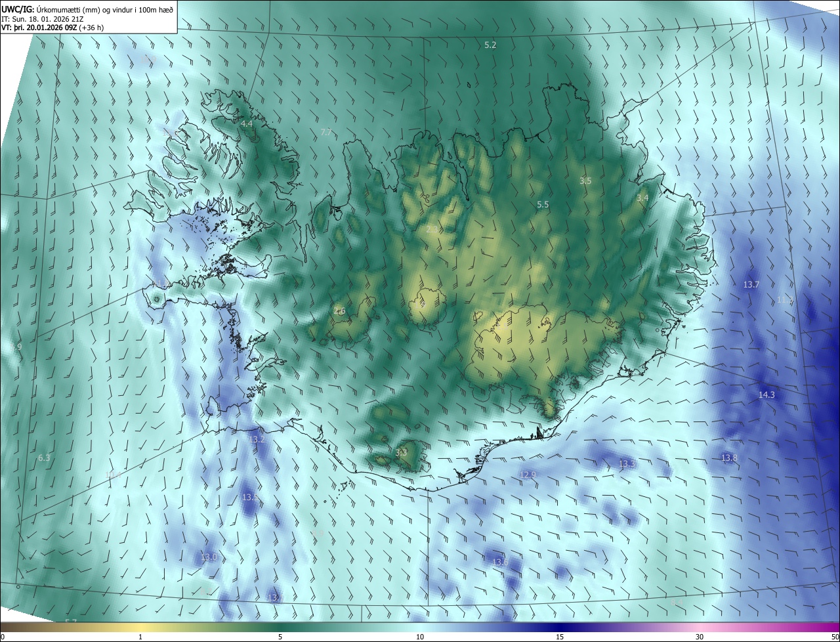The width and height of the screenshot is (840, 642).
Task: Select the 13.6 value label
Action: coord(500,562)
